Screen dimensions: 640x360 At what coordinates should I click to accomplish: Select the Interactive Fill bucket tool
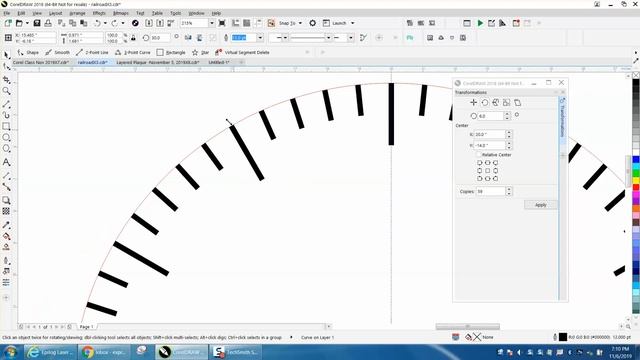click(6, 236)
